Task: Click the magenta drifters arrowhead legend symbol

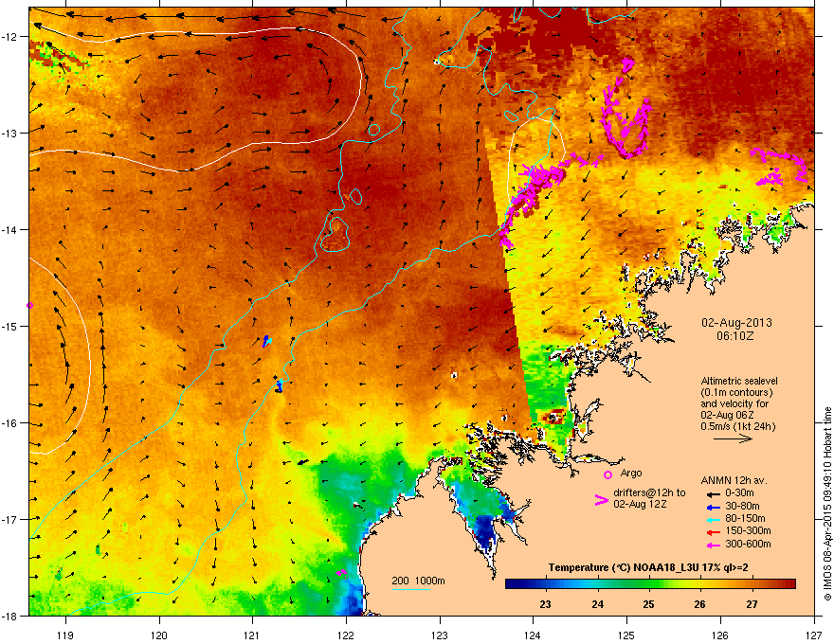Action: click(601, 500)
